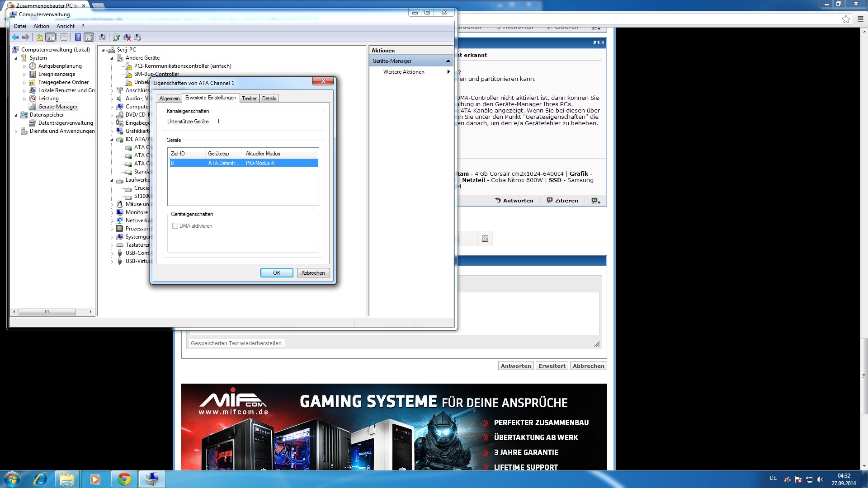Bookmark page with the star icon
The height and width of the screenshot is (488, 868).
(846, 19)
